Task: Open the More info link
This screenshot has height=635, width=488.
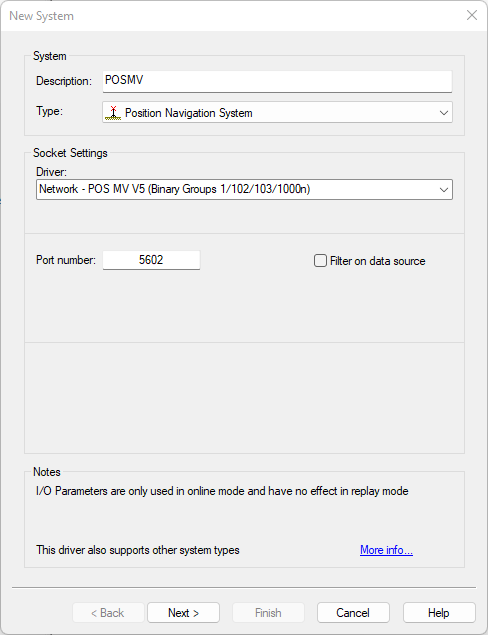Action: pos(386,550)
